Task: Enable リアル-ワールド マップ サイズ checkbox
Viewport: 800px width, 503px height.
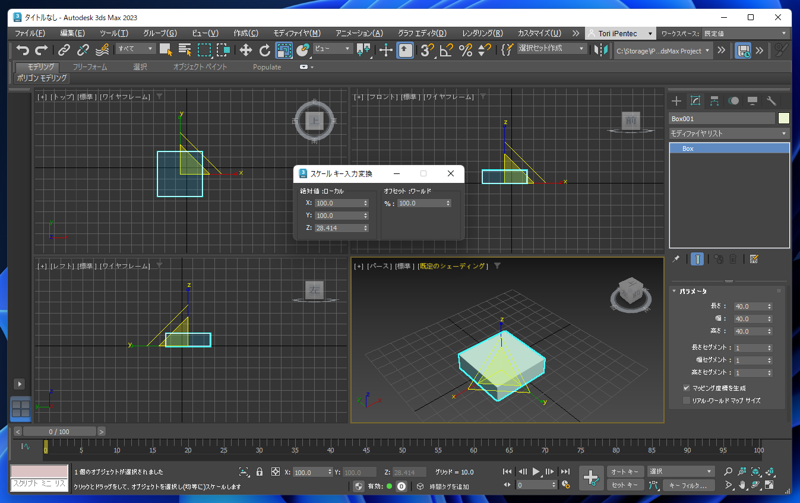Action: pos(686,400)
